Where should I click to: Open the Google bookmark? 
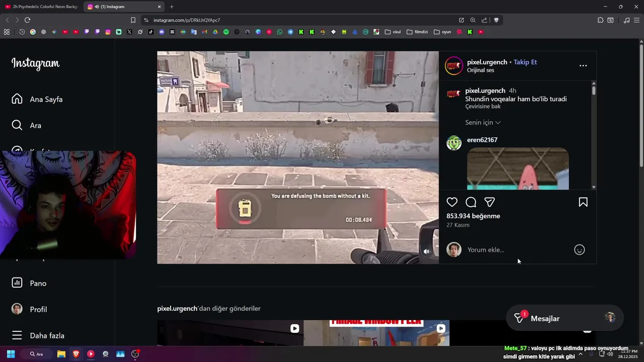point(33,32)
